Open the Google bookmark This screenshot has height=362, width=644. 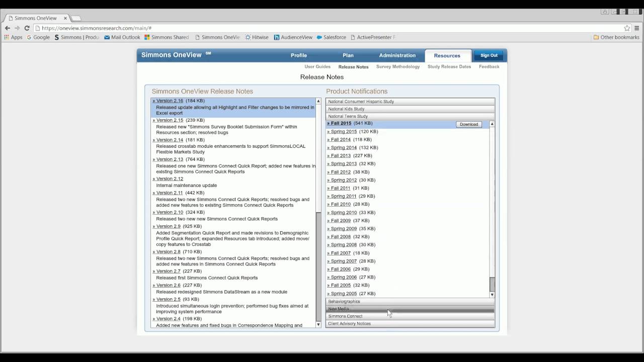point(38,37)
